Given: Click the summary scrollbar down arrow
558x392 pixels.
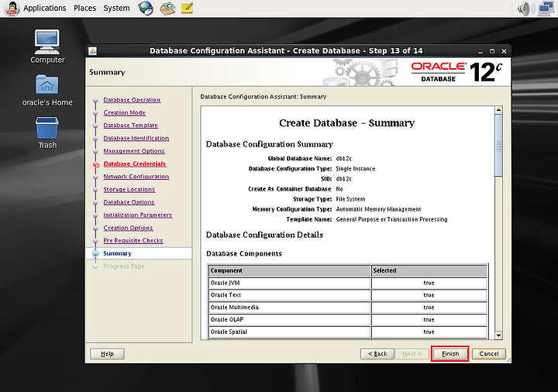Looking at the screenshot, I should (x=498, y=335).
